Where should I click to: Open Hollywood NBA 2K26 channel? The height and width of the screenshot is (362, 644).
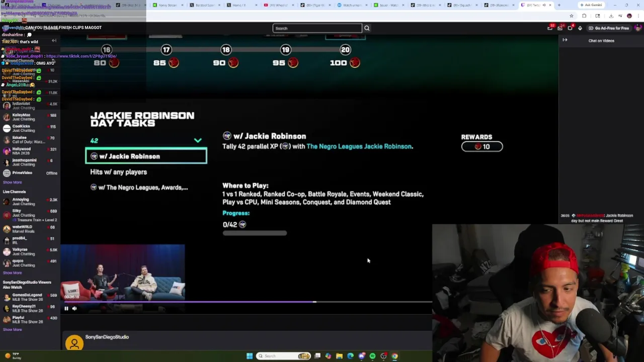[30, 151]
